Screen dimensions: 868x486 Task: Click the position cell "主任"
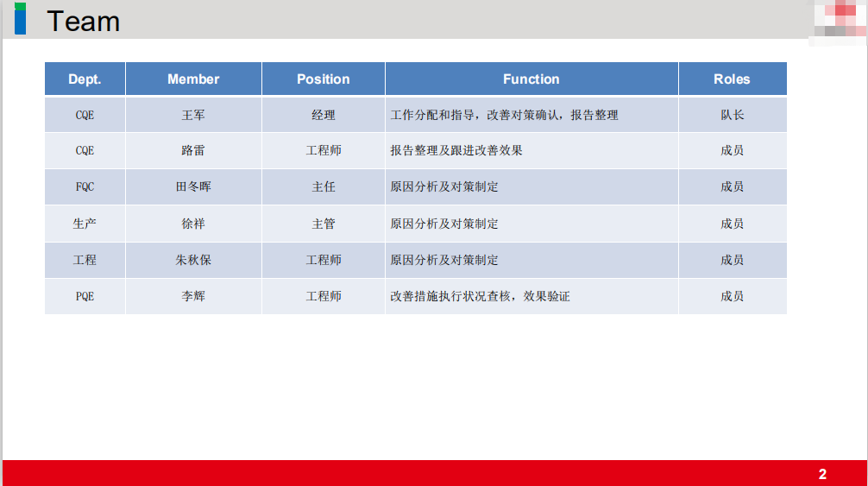coord(324,187)
